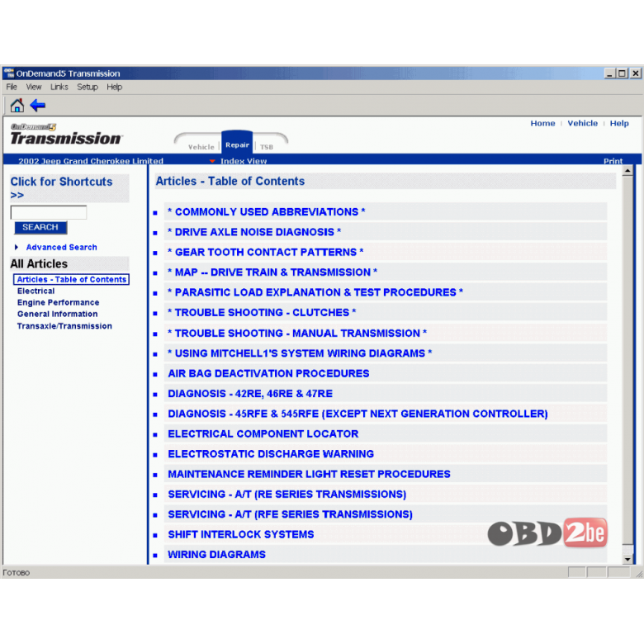Open Commonly Used Abbreviations article
Image resolution: width=644 pixels, height=644 pixels.
coord(266,212)
